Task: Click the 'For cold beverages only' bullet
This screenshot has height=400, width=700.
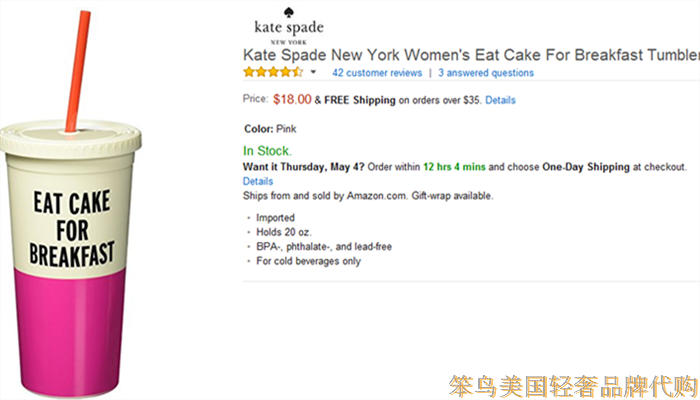Action: 308,261
